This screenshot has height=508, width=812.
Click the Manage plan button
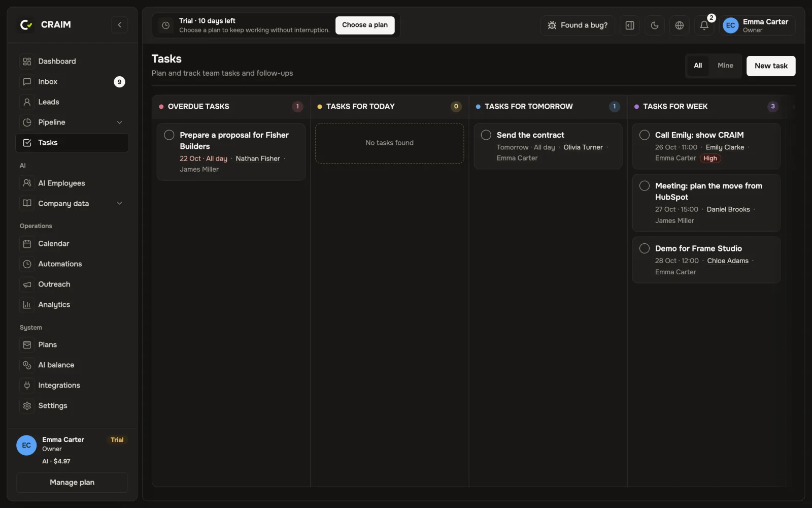(x=72, y=483)
